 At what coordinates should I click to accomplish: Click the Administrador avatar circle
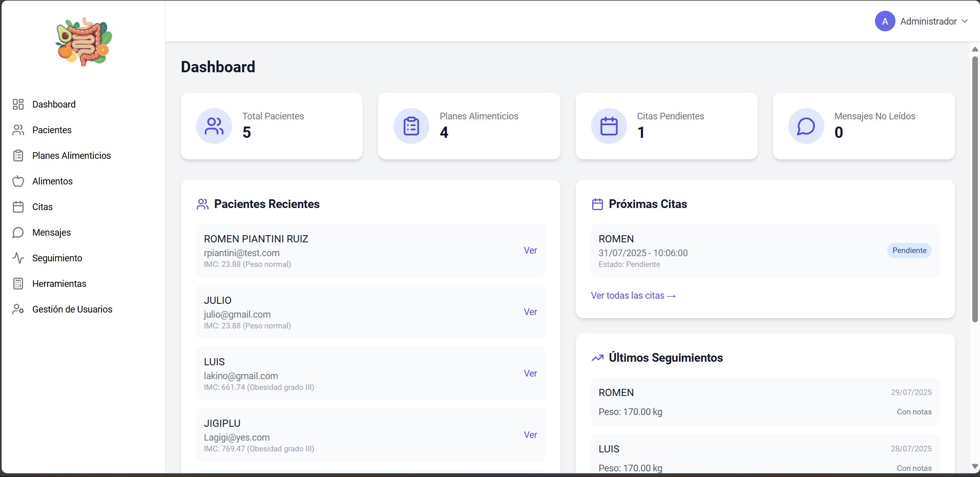[885, 21]
